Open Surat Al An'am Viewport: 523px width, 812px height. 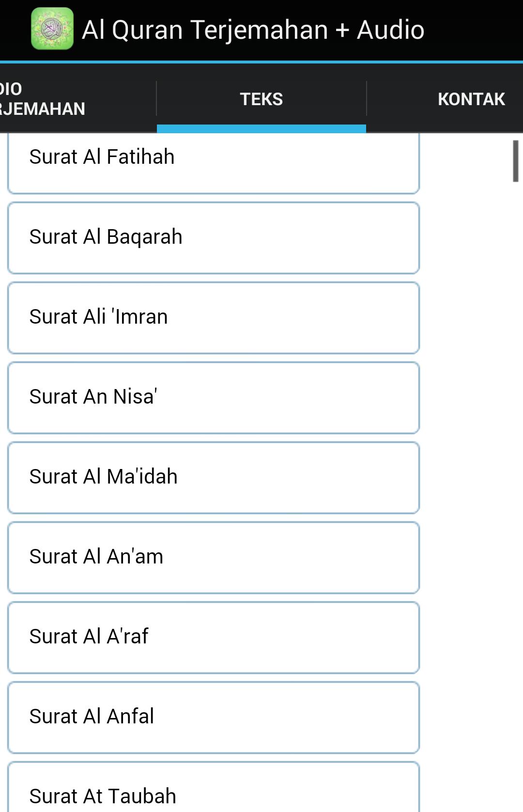tap(214, 558)
